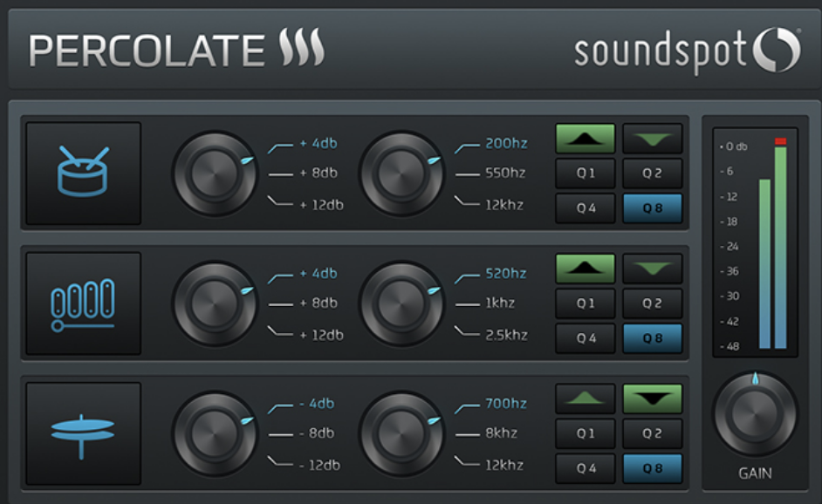Screen dimensions: 822x504
Task: Select the 200hz frequency label
Action: (x=506, y=143)
